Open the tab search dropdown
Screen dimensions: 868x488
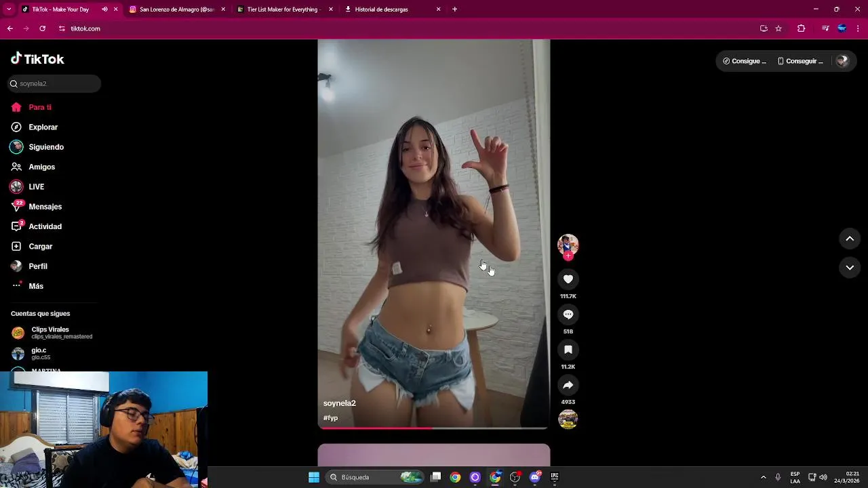[9, 9]
